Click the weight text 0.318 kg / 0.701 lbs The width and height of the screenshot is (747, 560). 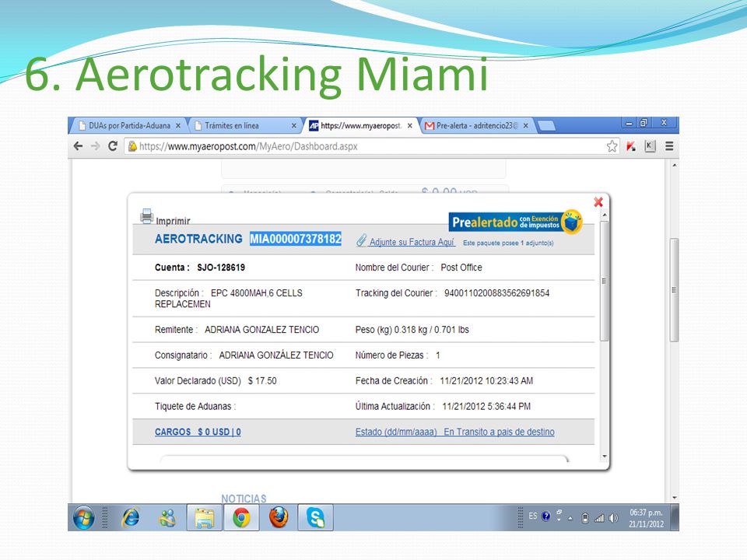pyautogui.click(x=432, y=330)
